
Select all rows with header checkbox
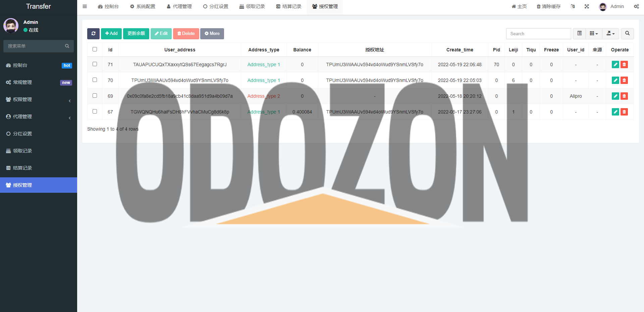pos(95,49)
